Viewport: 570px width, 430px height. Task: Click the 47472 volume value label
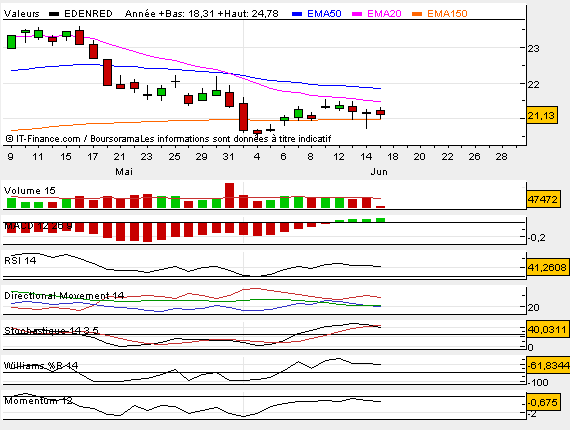point(543,199)
